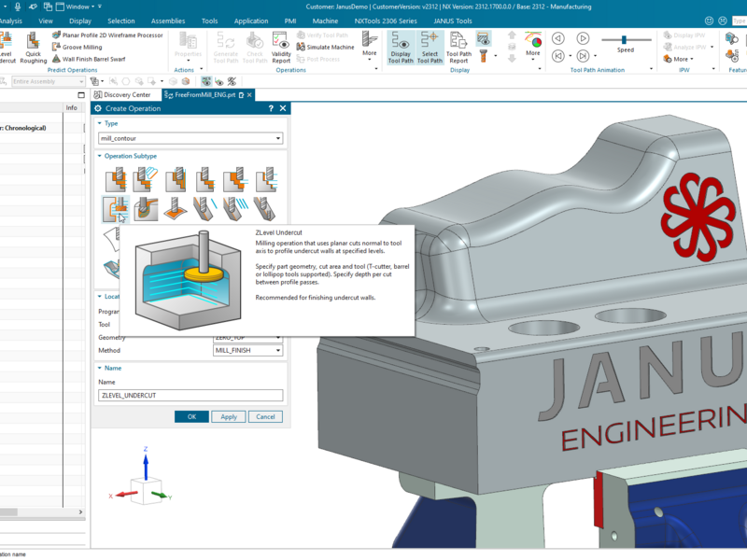Open the Tools ribbon tab
The image size is (747, 560).
[x=209, y=21]
